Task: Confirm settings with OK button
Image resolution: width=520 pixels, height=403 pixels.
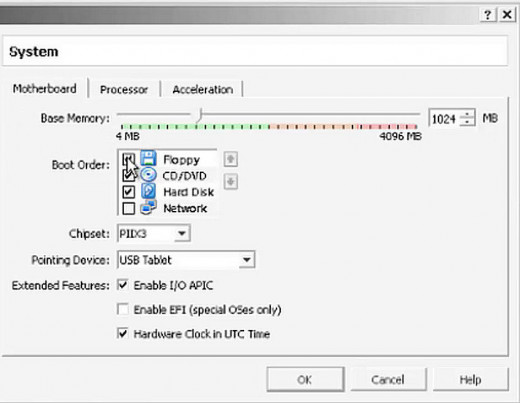Action: click(305, 379)
